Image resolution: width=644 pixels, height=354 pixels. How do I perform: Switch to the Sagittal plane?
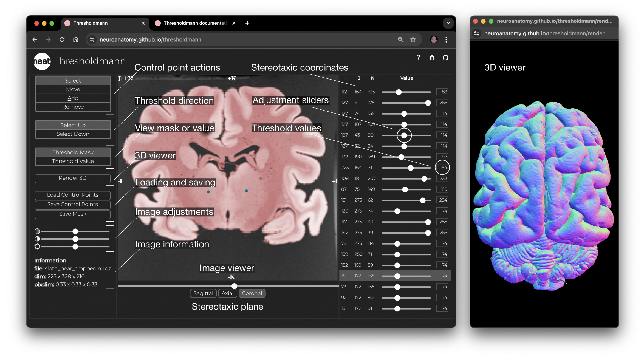pyautogui.click(x=203, y=293)
